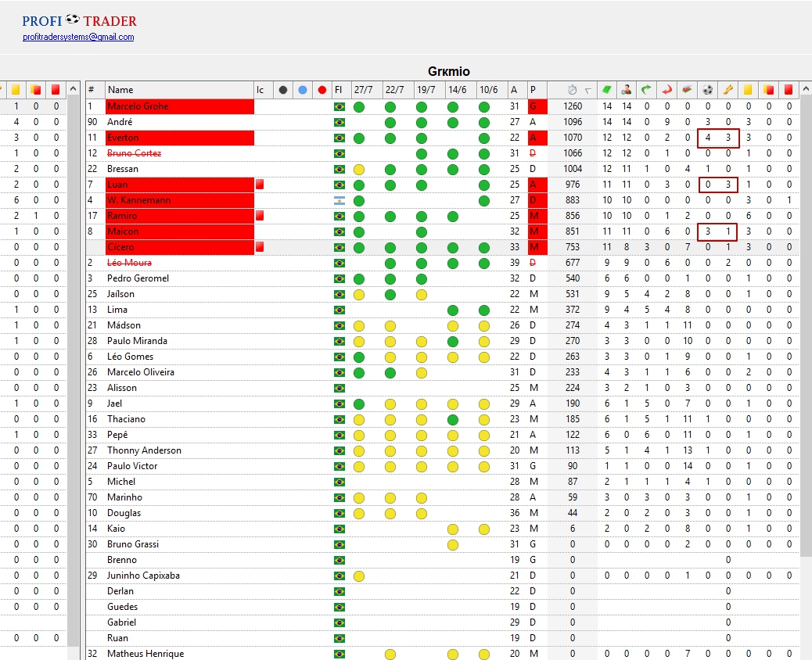The width and height of the screenshot is (812, 660).
Task: Click the descending sort arrow beside stopwatch
Action: 587,91
